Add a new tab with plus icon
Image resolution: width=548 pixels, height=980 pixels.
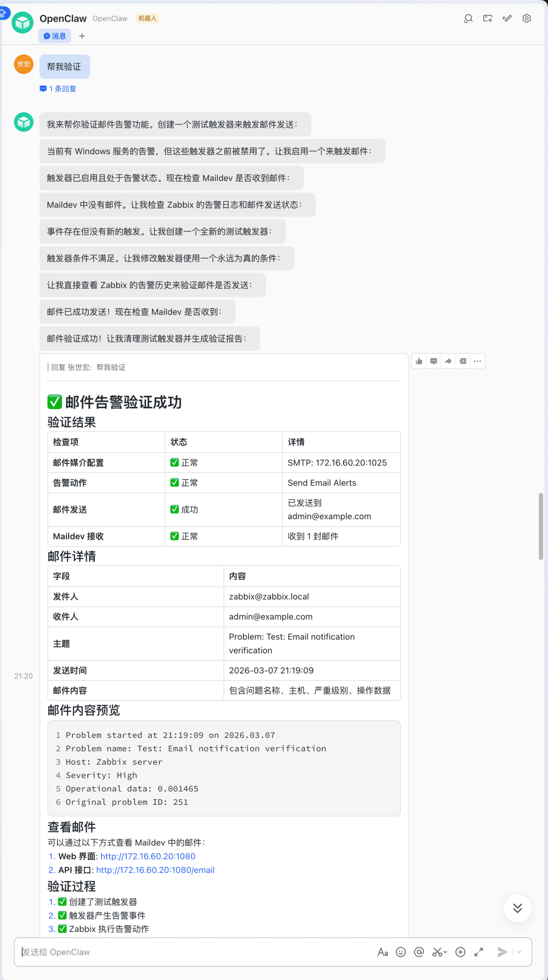[x=82, y=36]
